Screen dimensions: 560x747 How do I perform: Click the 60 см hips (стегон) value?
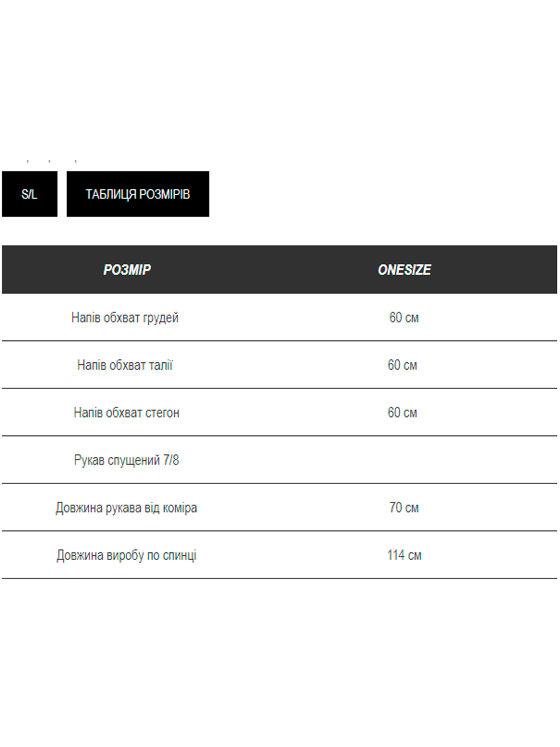click(402, 413)
